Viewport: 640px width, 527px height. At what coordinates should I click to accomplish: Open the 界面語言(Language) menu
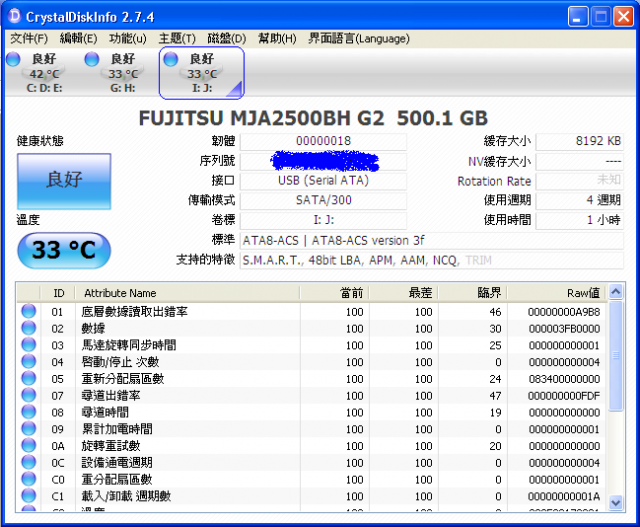pos(359,38)
